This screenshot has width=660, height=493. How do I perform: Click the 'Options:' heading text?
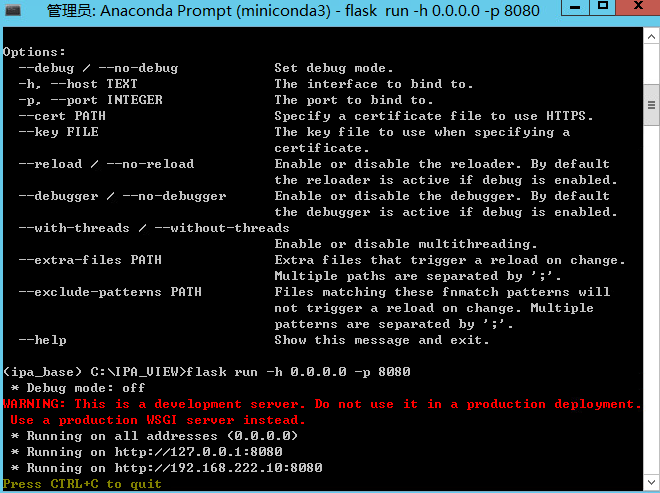(x=34, y=52)
